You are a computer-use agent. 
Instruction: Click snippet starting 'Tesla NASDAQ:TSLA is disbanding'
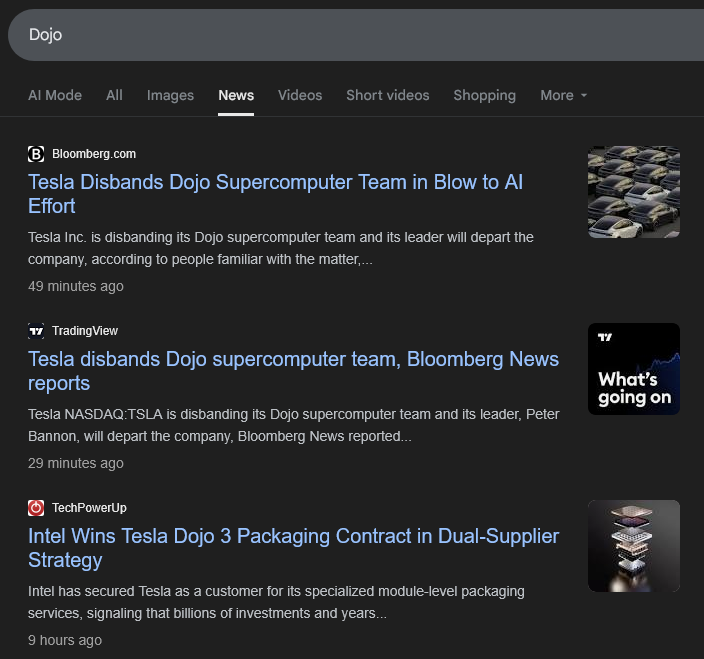294,425
